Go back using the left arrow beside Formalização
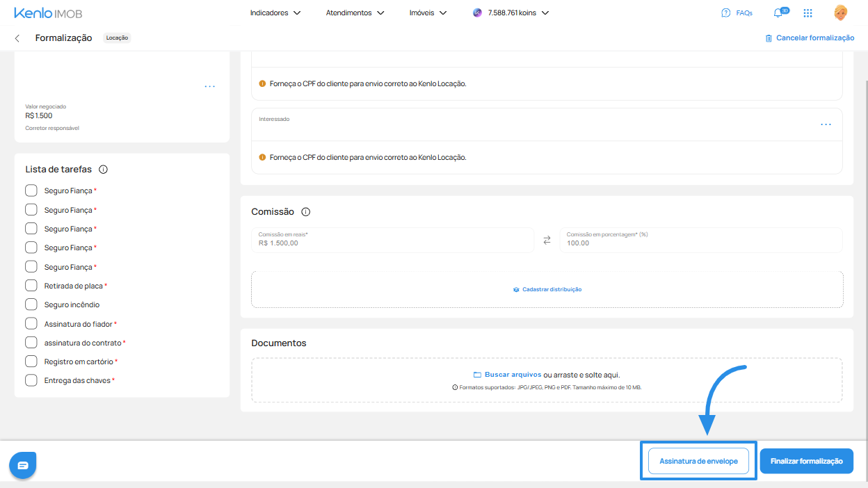Image resolution: width=868 pixels, height=488 pixels. tap(17, 38)
